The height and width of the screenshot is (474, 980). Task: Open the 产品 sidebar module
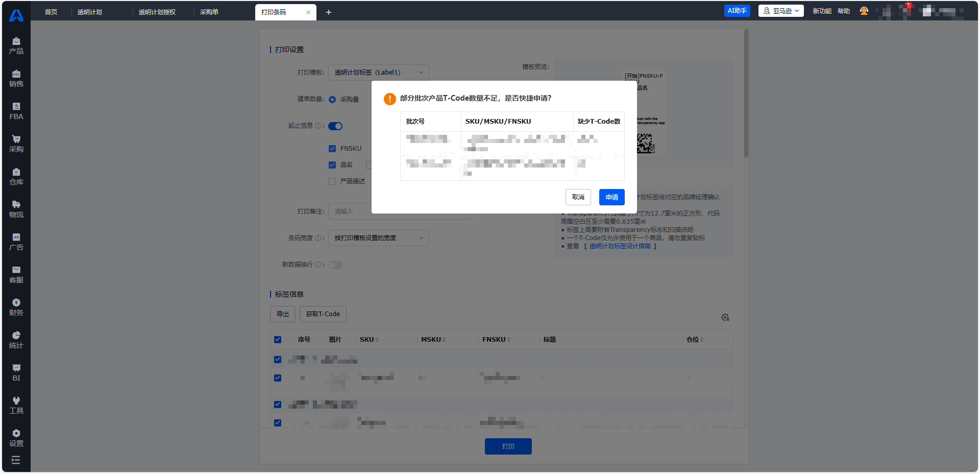click(x=16, y=45)
